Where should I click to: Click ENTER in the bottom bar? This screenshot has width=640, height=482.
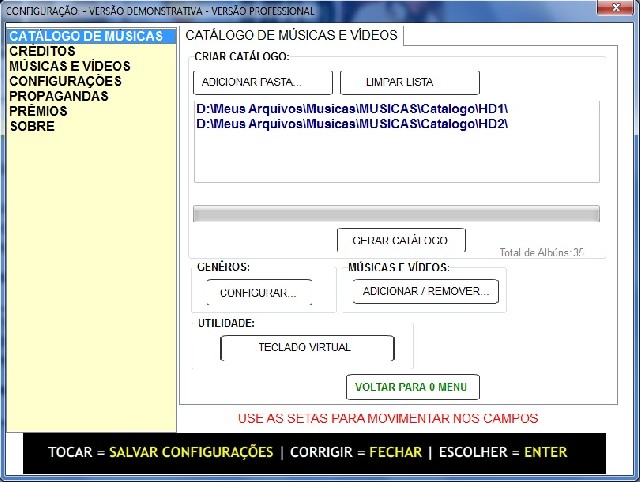coord(546,452)
